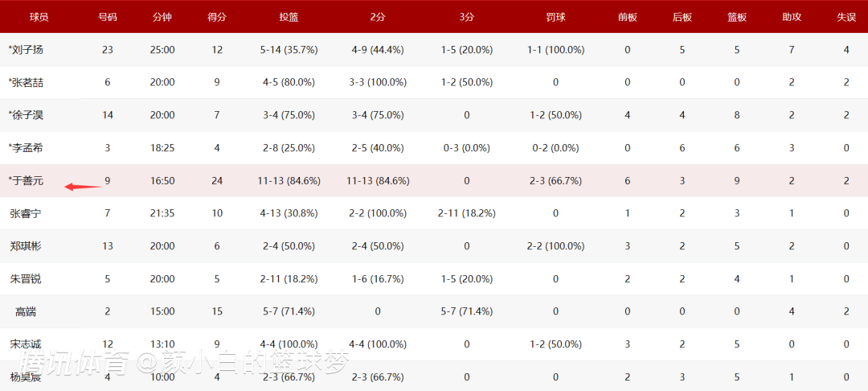This screenshot has width=868, height=391.
Task: Click 于善元's 24 points cell
Action: [217, 181]
